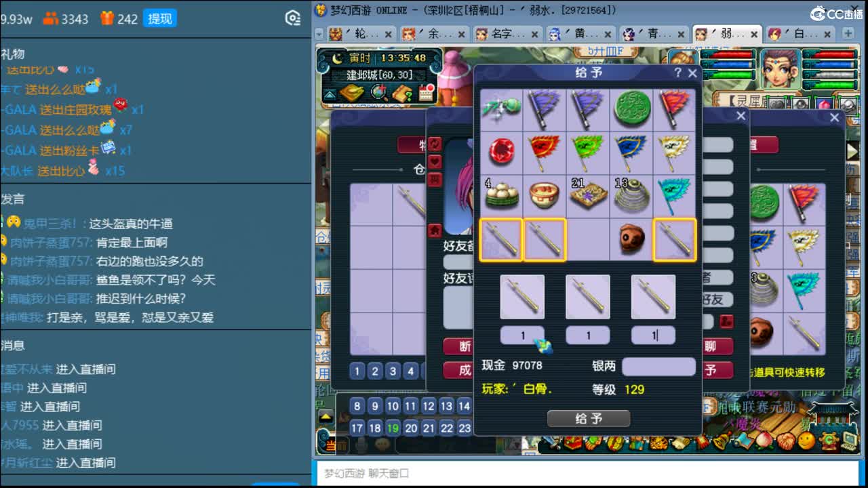The width and height of the screenshot is (868, 488).
Task: Click the middle quantity field under give slots
Action: point(588,335)
